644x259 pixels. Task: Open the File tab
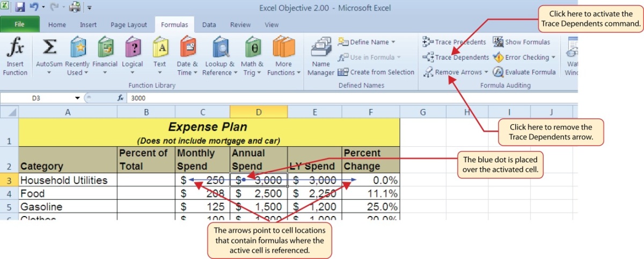pos(20,25)
